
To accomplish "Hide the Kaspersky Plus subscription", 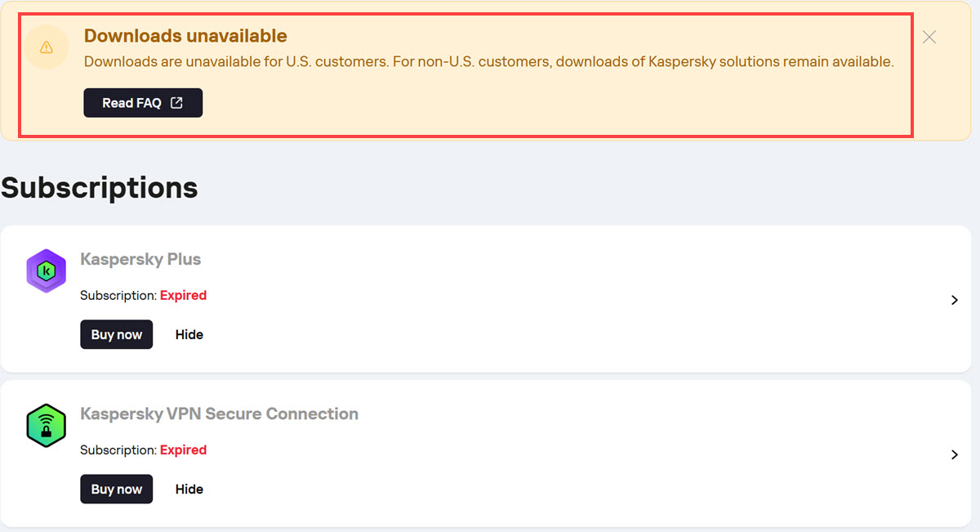I will pos(189,334).
